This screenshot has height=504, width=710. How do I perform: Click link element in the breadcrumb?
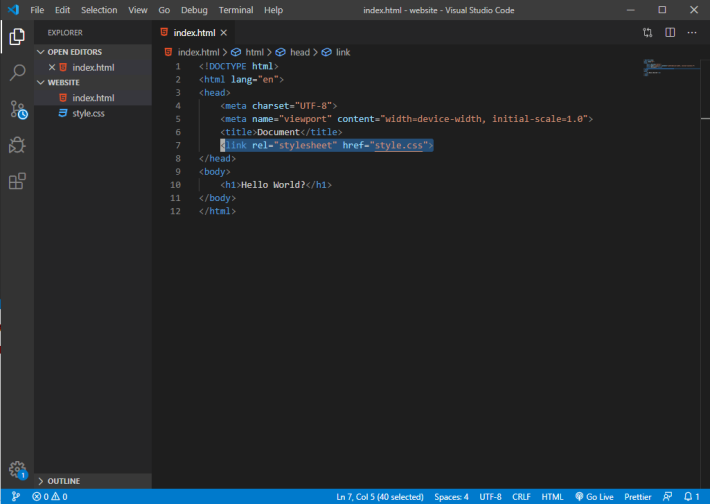point(342,52)
